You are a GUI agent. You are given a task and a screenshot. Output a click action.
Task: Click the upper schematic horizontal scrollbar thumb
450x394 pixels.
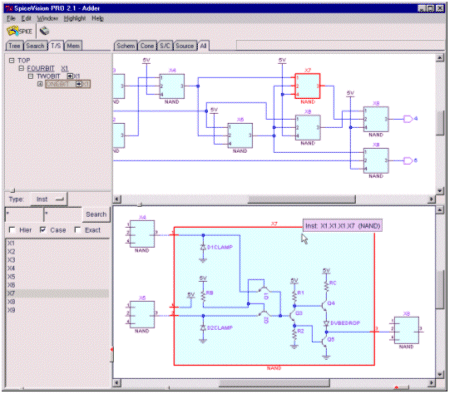coord(302,199)
